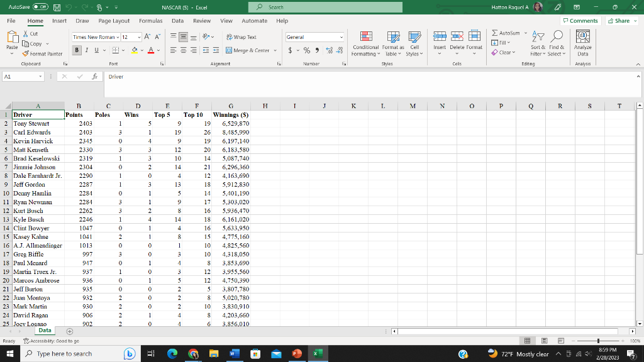Viewport: 644px width, 362px height.
Task: Open Format as Table gallery
Action: coord(393,44)
